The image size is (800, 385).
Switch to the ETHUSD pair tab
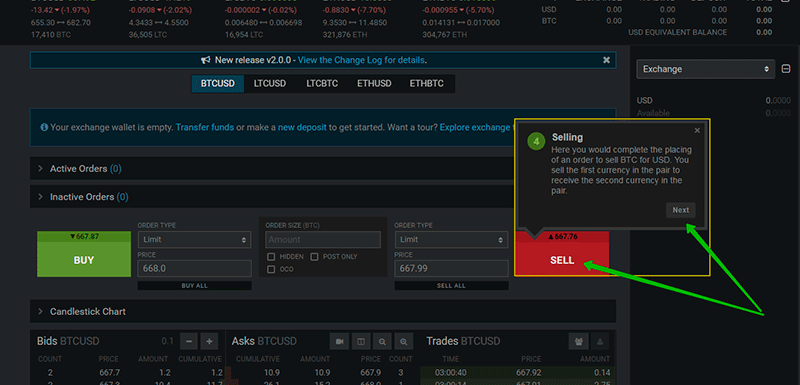coord(374,84)
